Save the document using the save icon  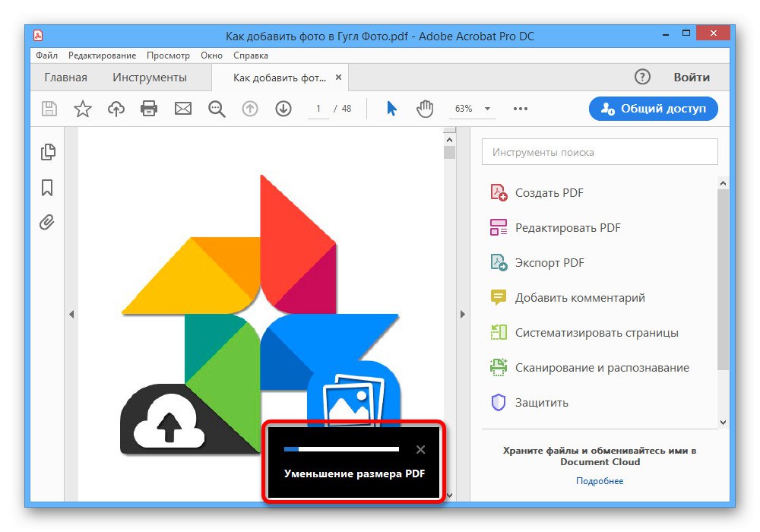[49, 109]
